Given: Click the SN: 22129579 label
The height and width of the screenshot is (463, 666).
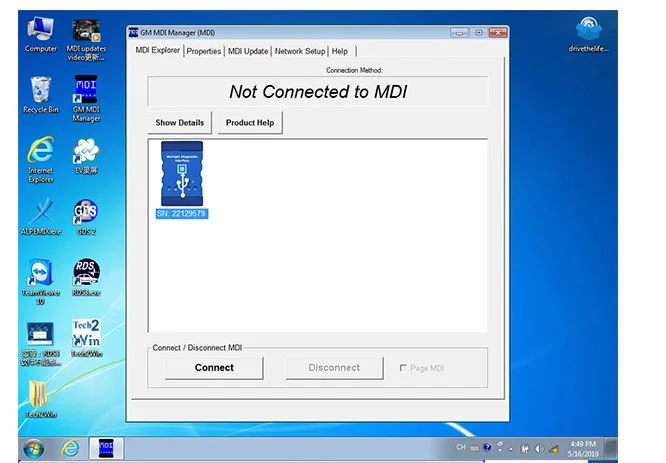Looking at the screenshot, I should pos(182,213).
